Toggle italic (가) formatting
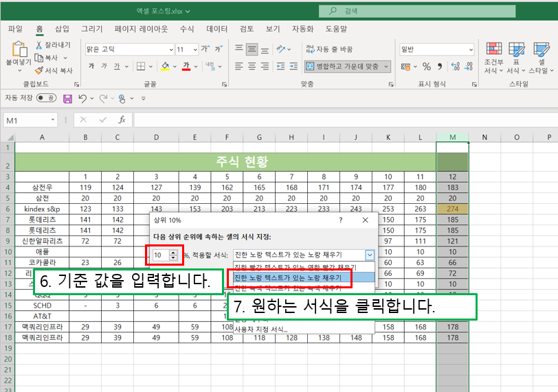 coord(104,66)
